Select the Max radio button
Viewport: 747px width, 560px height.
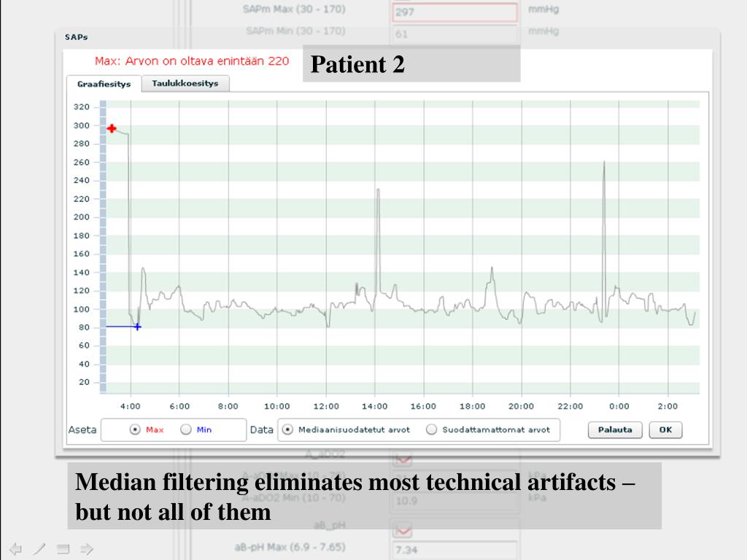135,429
